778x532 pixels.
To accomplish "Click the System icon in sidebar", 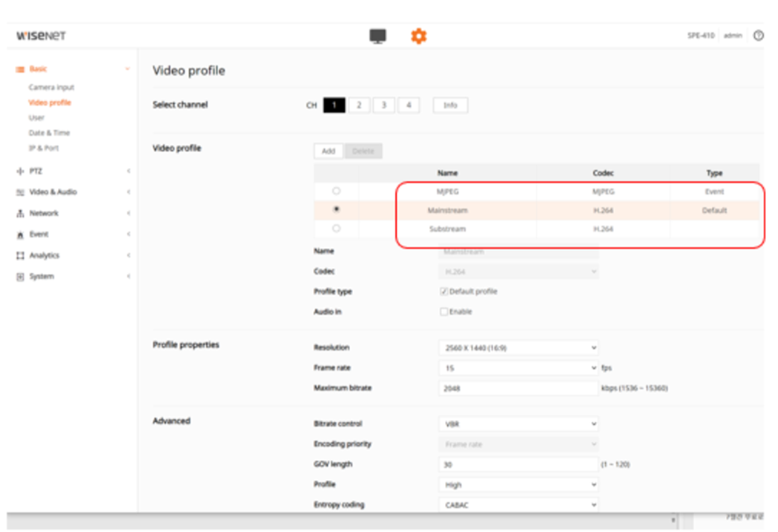I will click(x=20, y=277).
